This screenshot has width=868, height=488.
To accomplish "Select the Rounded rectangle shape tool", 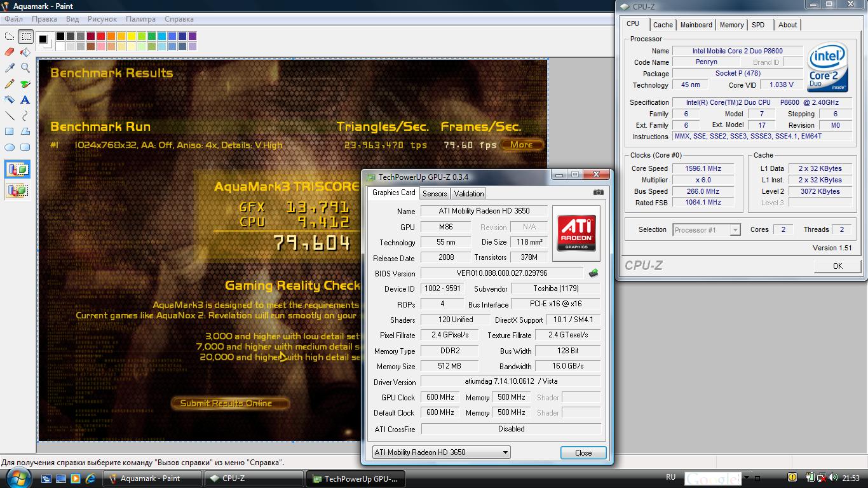I will coord(25,147).
